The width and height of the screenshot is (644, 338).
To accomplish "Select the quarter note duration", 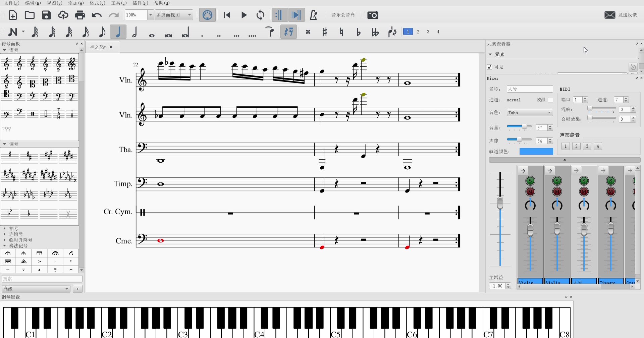I will (118, 32).
